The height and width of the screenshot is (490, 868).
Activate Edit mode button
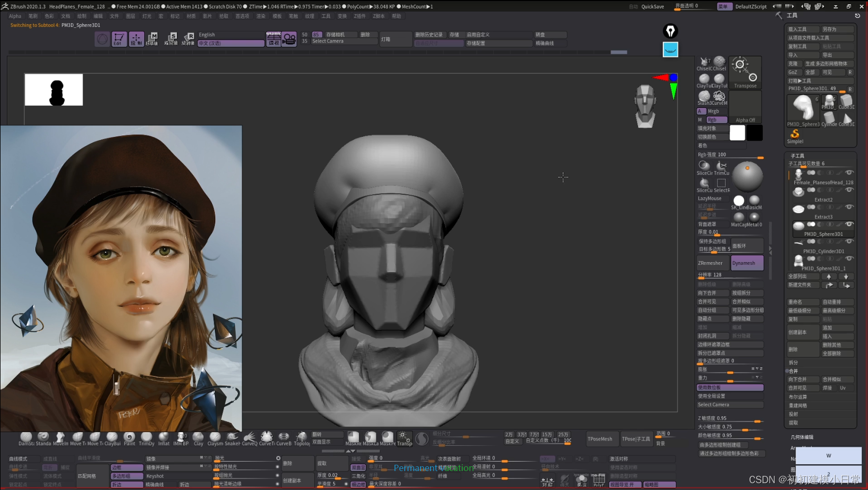coord(119,39)
